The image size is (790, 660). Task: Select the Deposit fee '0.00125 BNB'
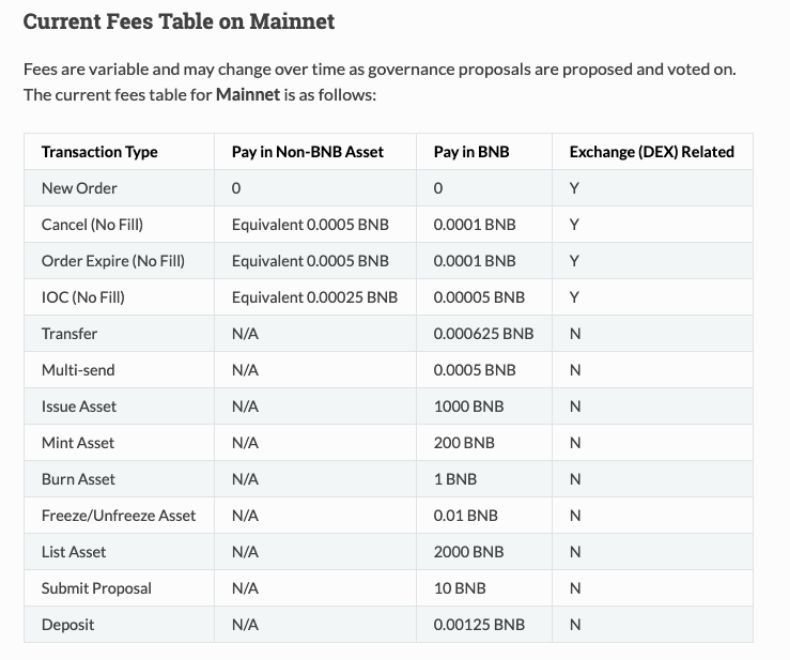[479, 624]
